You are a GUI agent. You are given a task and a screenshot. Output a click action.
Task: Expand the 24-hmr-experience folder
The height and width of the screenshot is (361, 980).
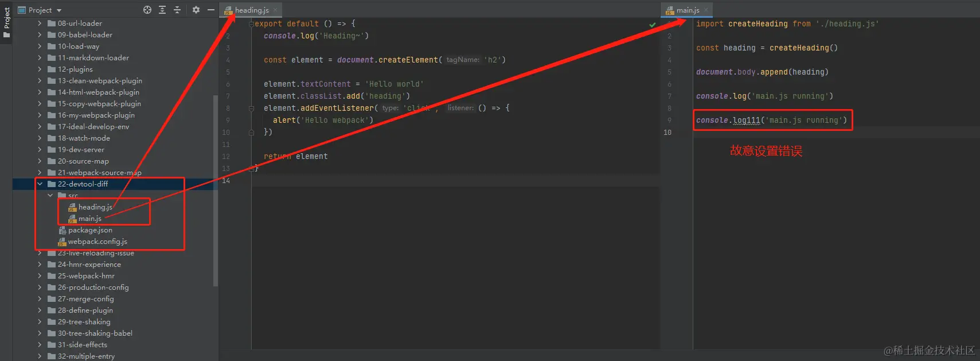40,265
